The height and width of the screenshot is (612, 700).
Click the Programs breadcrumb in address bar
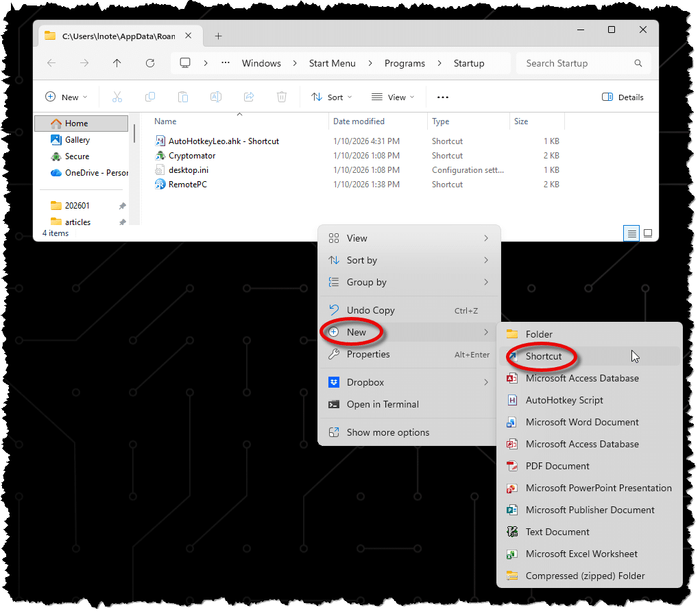point(405,63)
